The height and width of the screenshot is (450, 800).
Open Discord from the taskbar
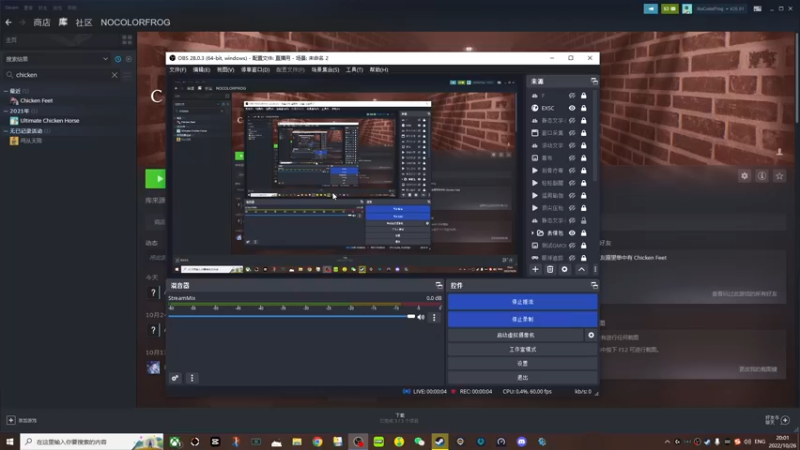(x=521, y=441)
